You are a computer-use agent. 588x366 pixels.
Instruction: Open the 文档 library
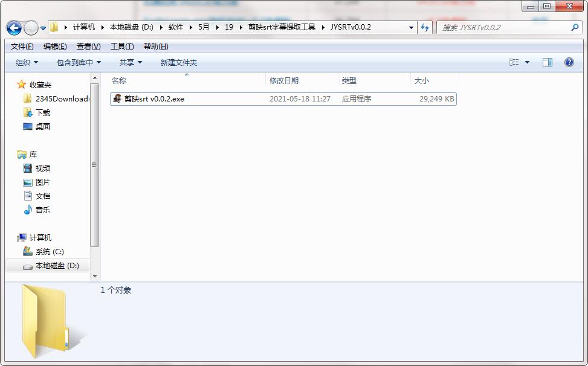(43, 196)
